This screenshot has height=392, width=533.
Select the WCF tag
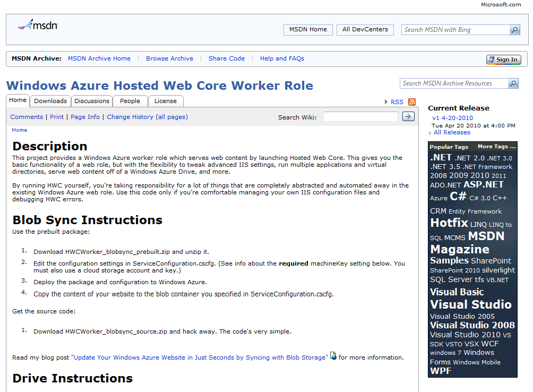490,344
